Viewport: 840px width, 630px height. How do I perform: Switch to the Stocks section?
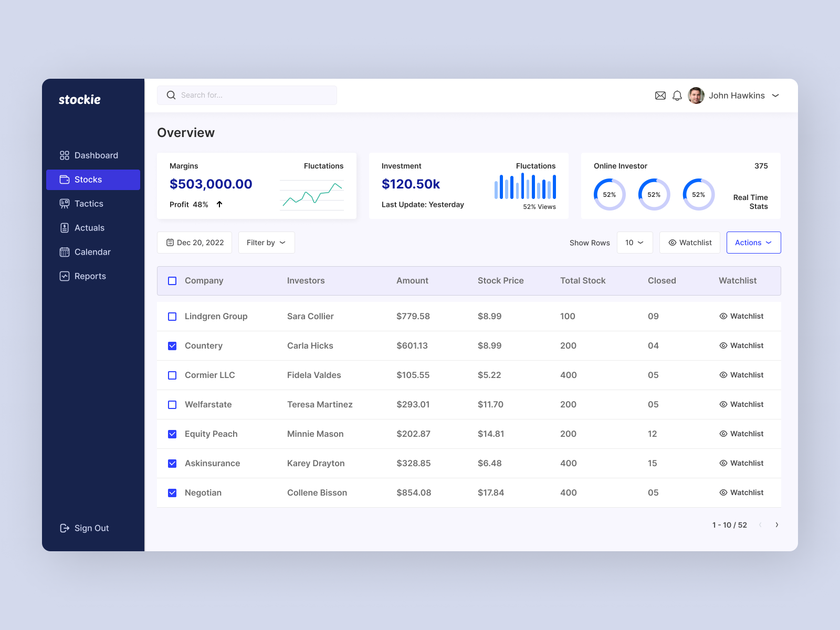[x=88, y=179]
